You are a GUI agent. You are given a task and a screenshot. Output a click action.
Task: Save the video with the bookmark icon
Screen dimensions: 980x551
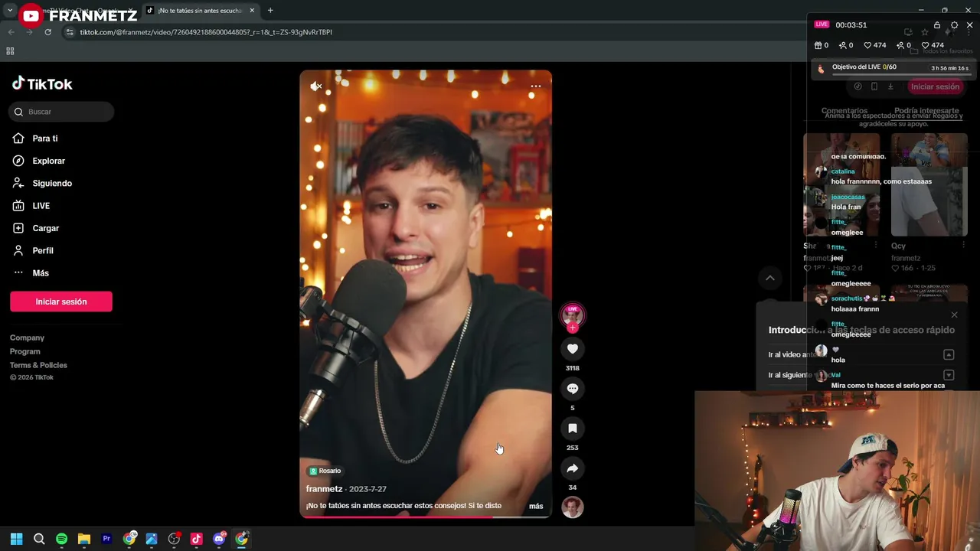[x=572, y=429]
